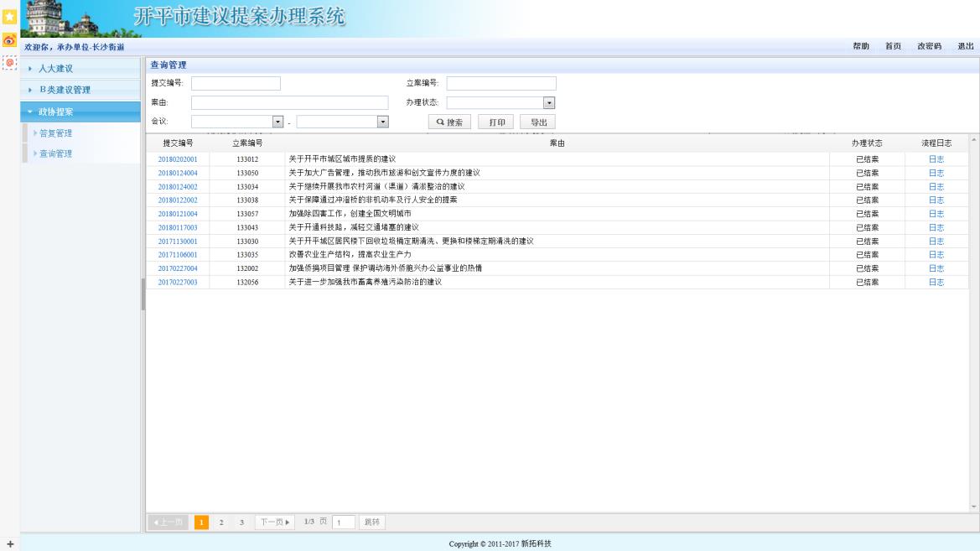This screenshot has height=551, width=980.
Task: Click 帮助 in the top menu
Action: point(860,45)
